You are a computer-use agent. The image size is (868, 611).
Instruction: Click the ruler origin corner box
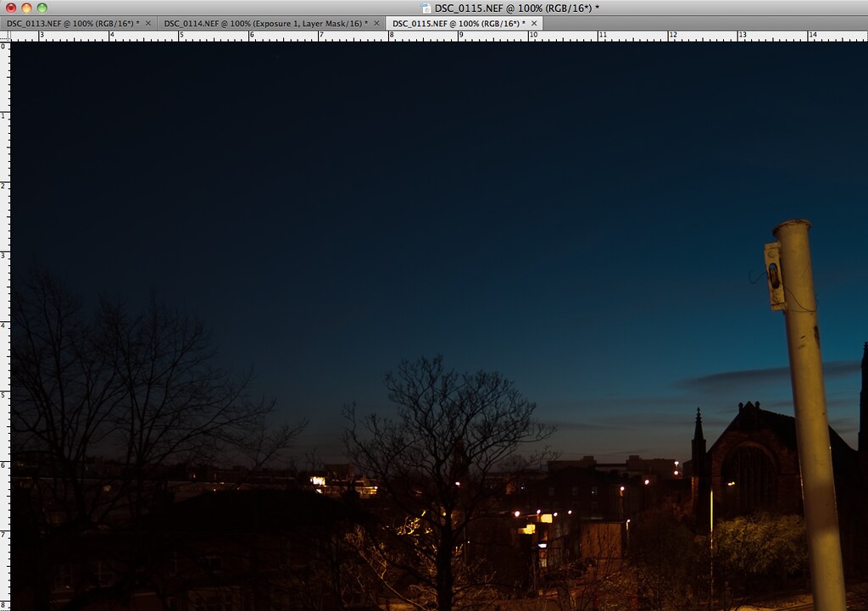click(x=4, y=36)
